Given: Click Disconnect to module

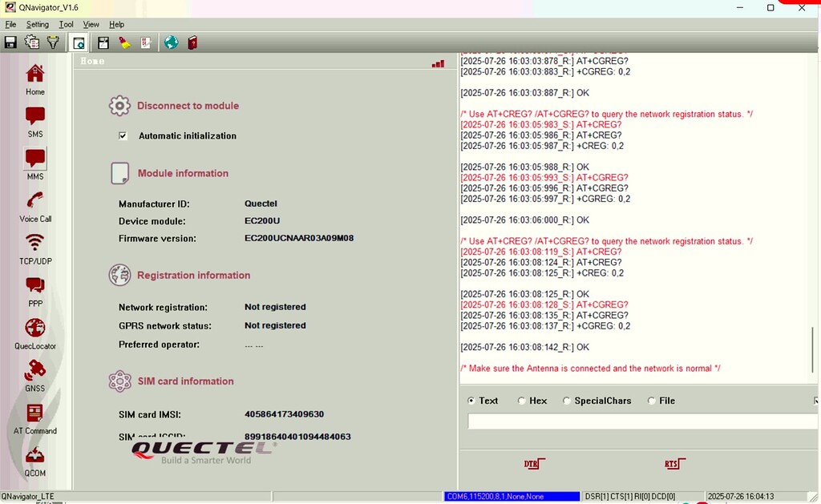Looking at the screenshot, I should tap(188, 106).
